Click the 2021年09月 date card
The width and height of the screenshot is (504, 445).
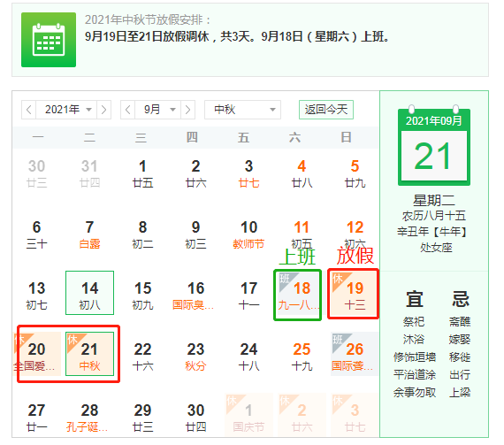[x=434, y=146]
